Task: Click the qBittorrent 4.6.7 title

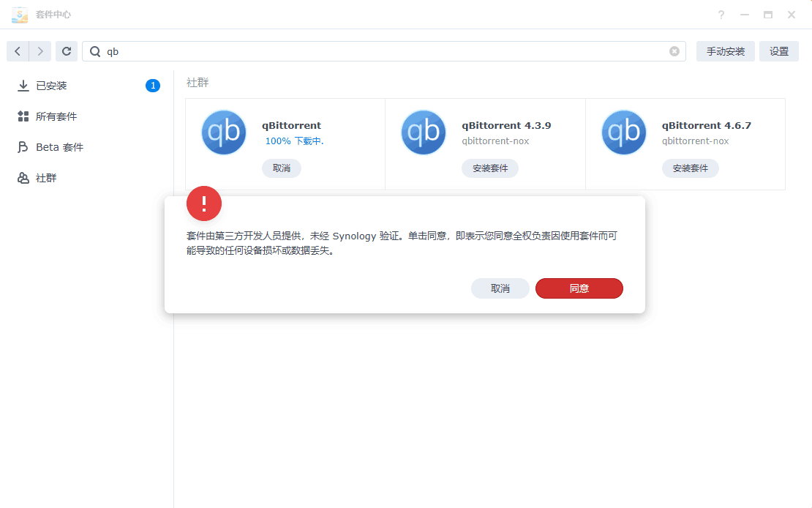Action: [x=707, y=125]
